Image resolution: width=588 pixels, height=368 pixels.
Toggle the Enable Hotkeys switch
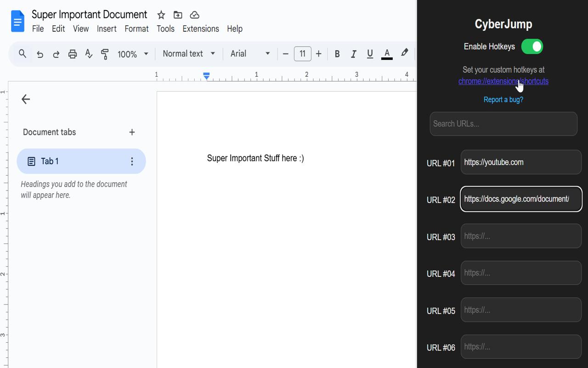click(532, 46)
